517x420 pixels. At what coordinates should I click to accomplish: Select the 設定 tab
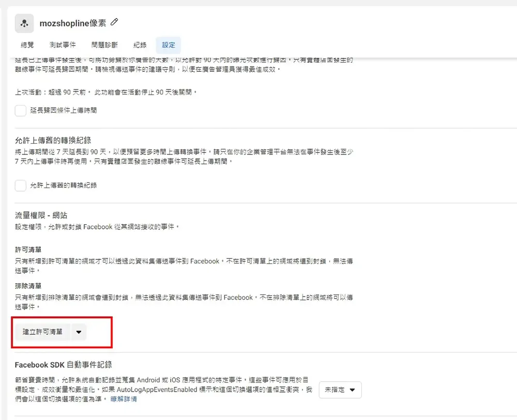169,45
